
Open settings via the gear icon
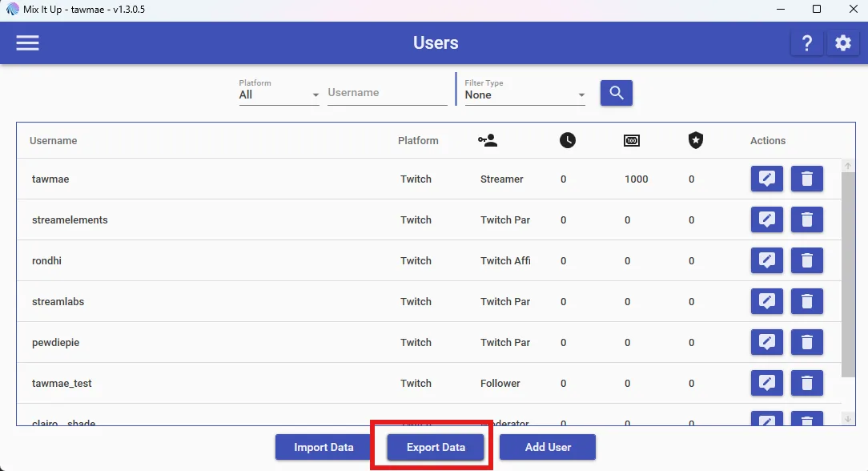[842, 42]
